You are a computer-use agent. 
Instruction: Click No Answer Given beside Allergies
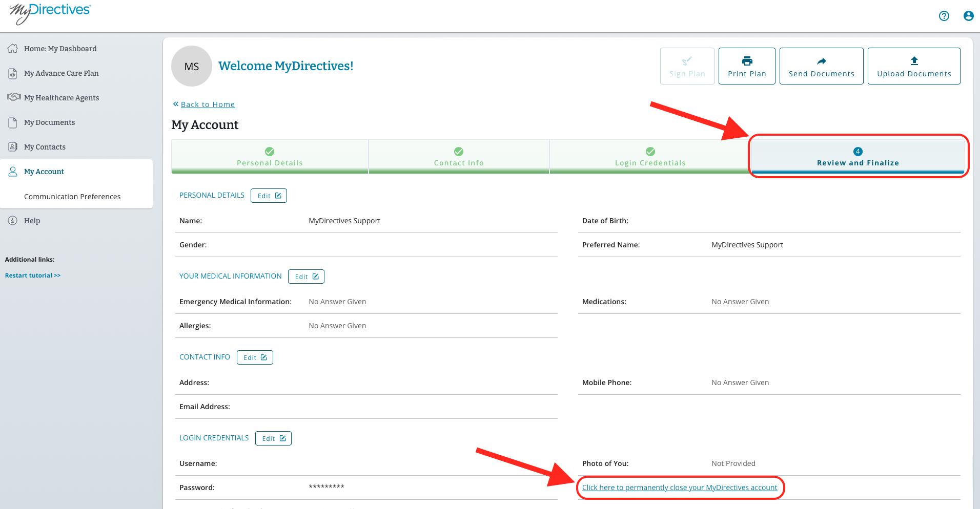[337, 326]
